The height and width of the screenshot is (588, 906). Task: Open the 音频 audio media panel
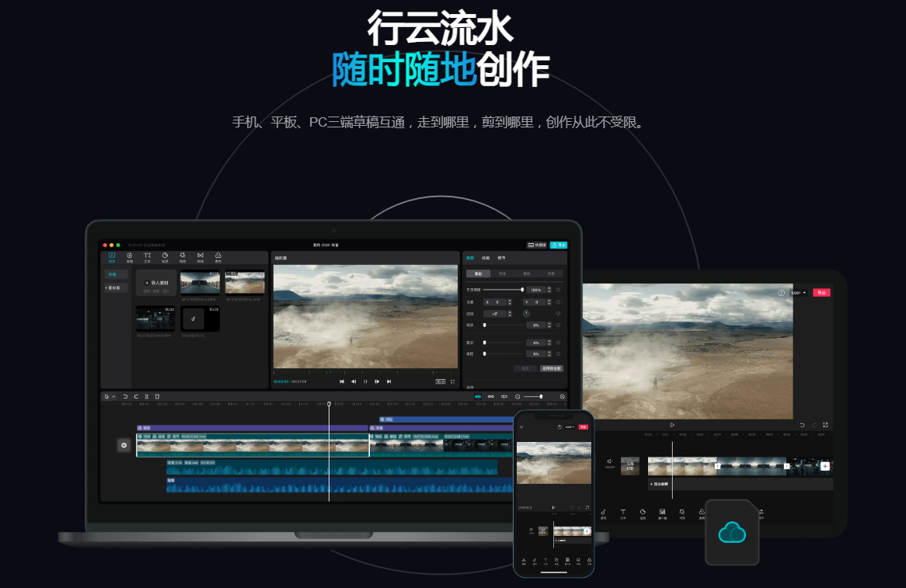tap(129, 258)
